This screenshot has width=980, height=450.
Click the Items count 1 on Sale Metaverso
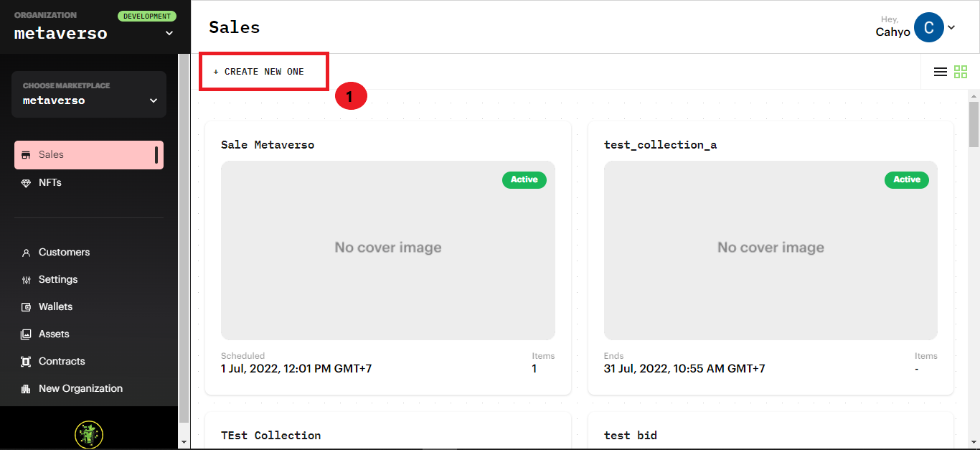[534, 369]
